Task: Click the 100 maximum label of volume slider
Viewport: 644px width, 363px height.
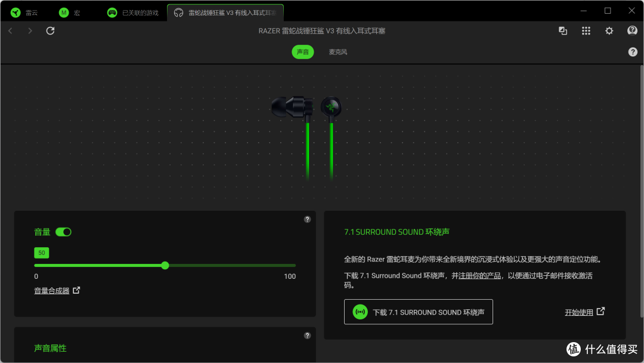Action: (290, 276)
